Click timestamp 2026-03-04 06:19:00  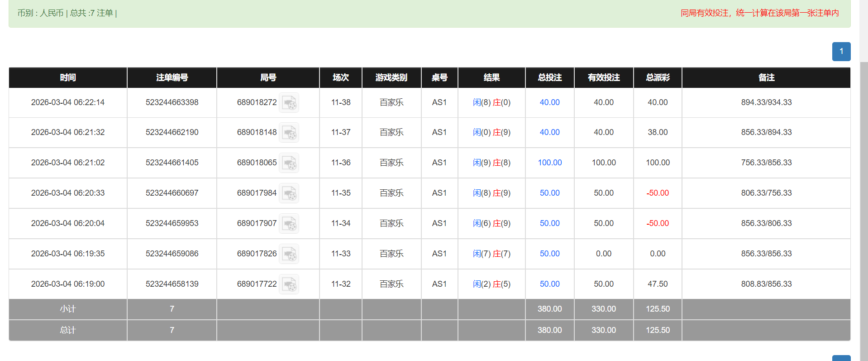[68, 284]
